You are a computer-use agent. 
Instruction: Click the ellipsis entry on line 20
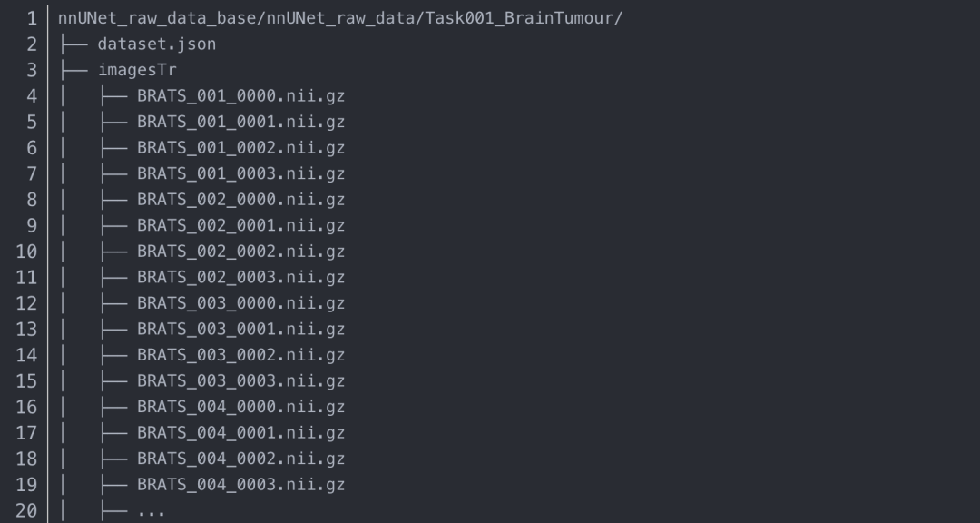pos(151,511)
